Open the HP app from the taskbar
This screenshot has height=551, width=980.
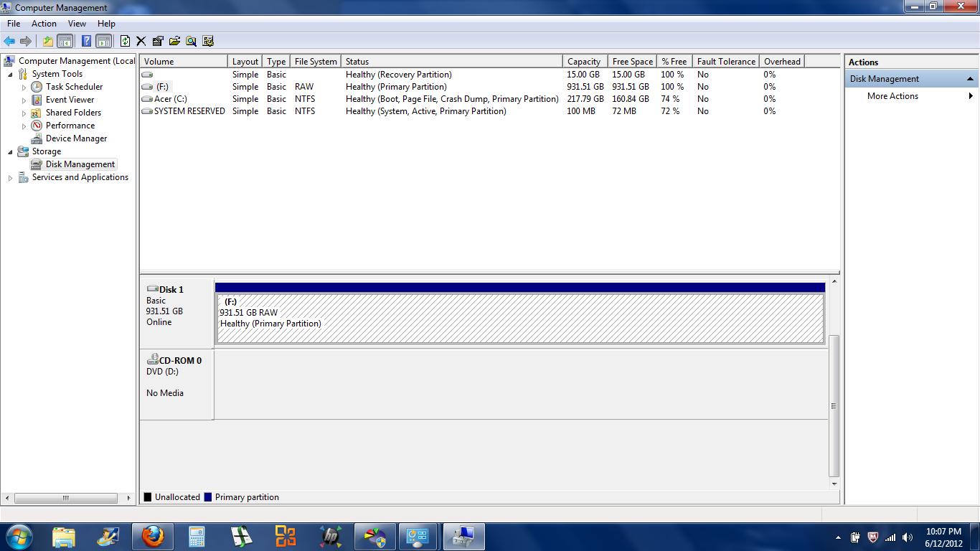click(x=330, y=537)
